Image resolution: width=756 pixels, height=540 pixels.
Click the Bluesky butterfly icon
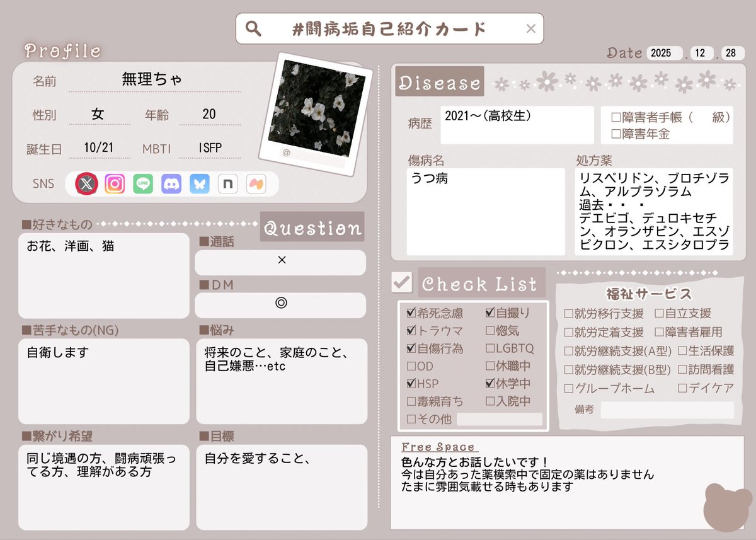(x=199, y=183)
